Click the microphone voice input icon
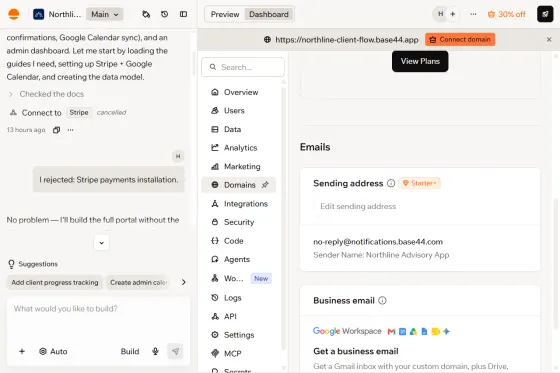 click(155, 352)
